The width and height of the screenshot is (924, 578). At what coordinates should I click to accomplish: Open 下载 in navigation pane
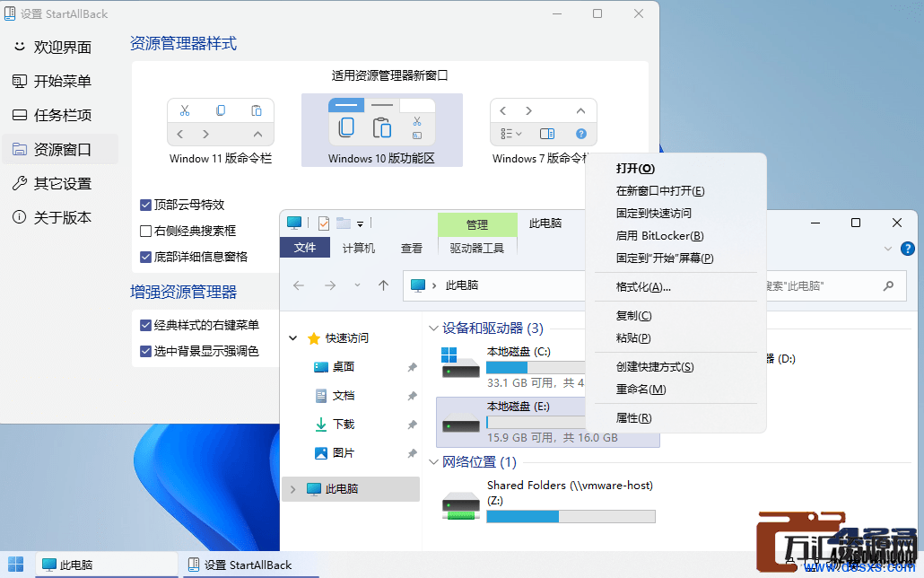tap(344, 425)
